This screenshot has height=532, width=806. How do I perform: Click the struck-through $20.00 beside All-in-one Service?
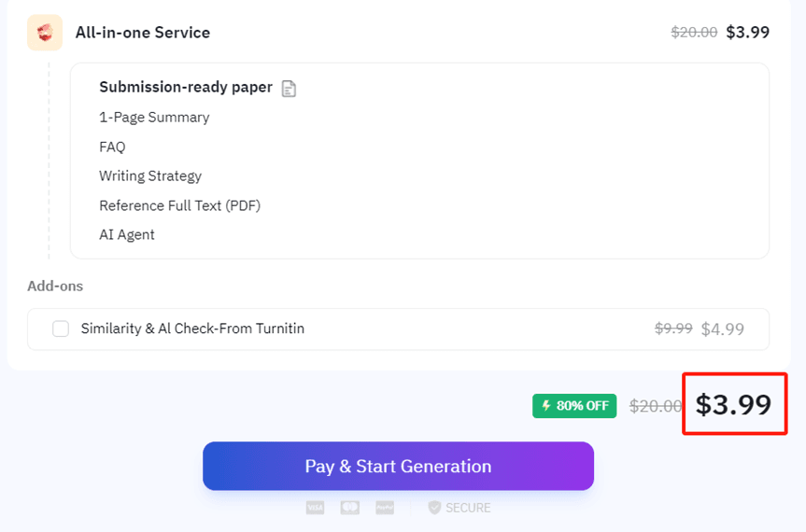click(694, 33)
